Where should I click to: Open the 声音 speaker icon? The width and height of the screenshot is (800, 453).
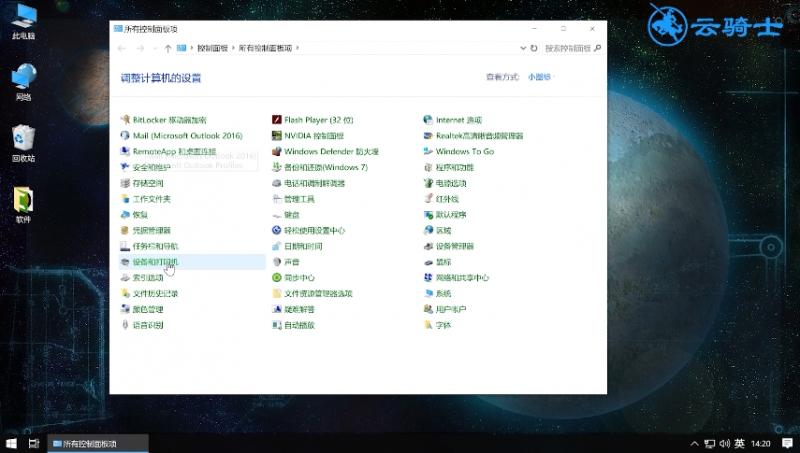[x=277, y=262]
